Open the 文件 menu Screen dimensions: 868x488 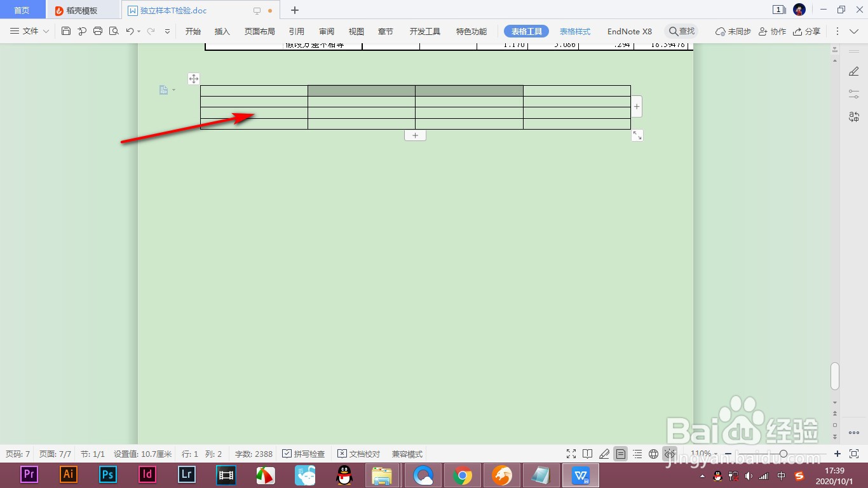point(30,31)
